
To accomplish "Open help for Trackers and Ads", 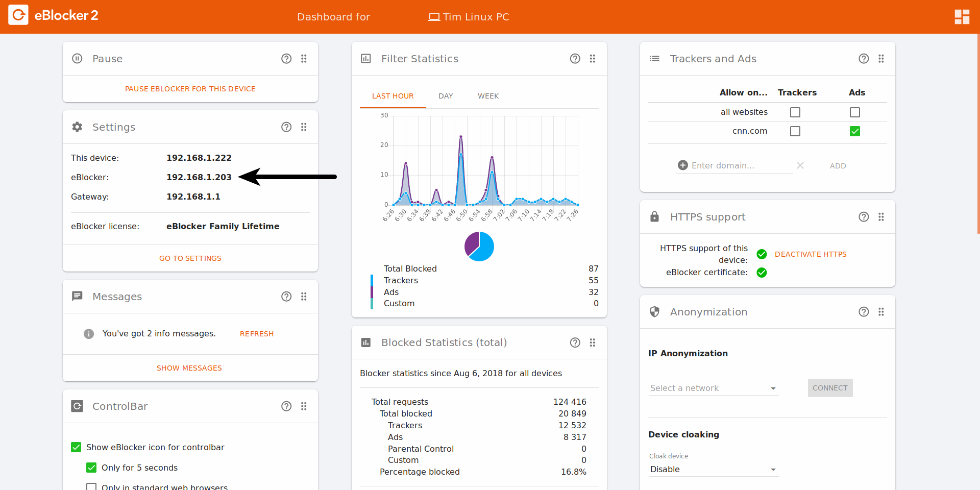I will click(x=864, y=59).
